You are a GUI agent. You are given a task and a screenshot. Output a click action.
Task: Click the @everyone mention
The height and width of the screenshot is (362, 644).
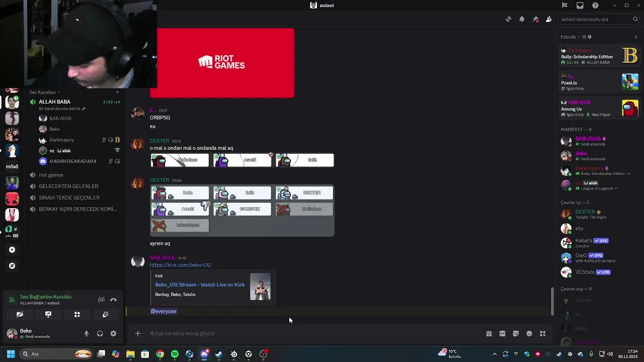pyautogui.click(x=164, y=311)
